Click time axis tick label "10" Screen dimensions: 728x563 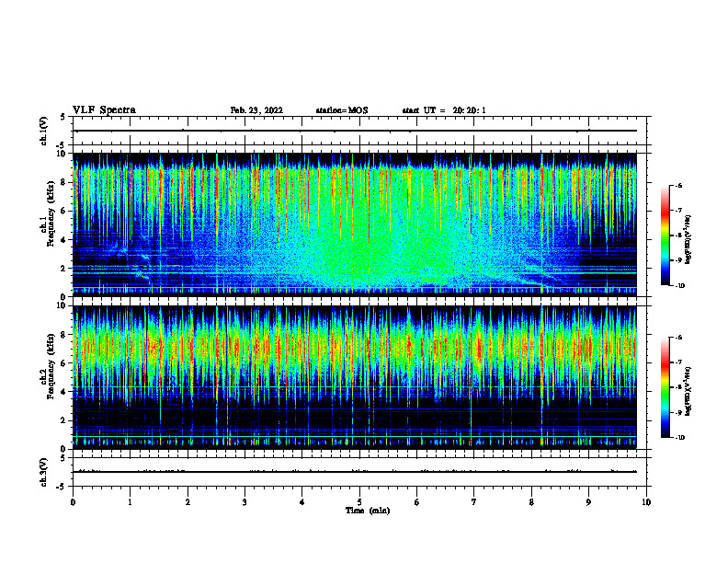pos(646,502)
